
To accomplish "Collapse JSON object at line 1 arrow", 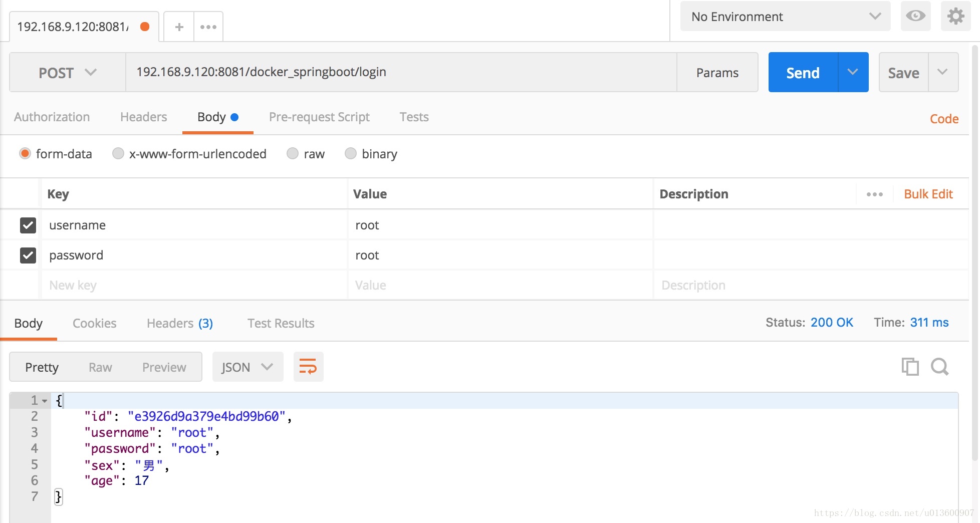I will click(45, 401).
